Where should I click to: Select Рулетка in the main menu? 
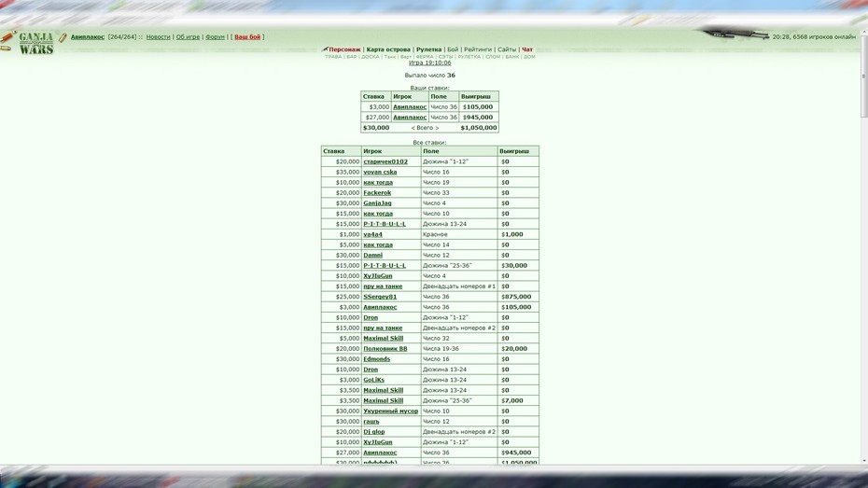[x=428, y=49]
